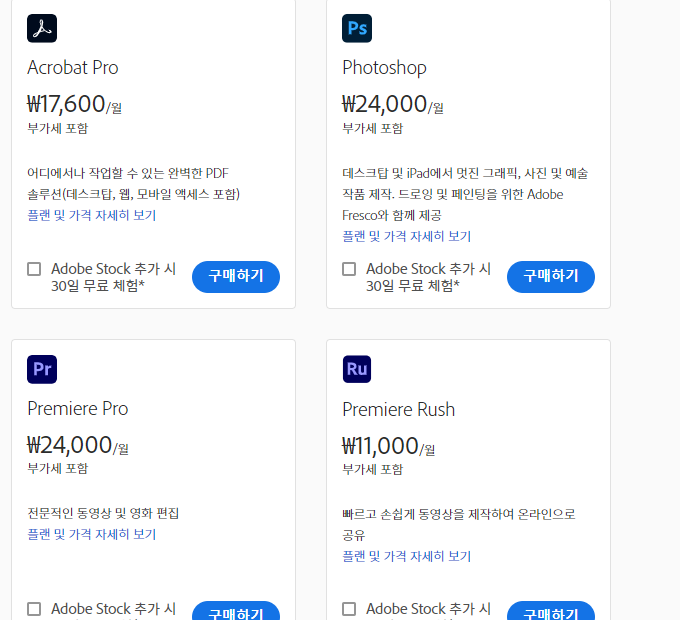Click the Acrobat Pro app icon
This screenshot has width=680, height=620.
42,28
